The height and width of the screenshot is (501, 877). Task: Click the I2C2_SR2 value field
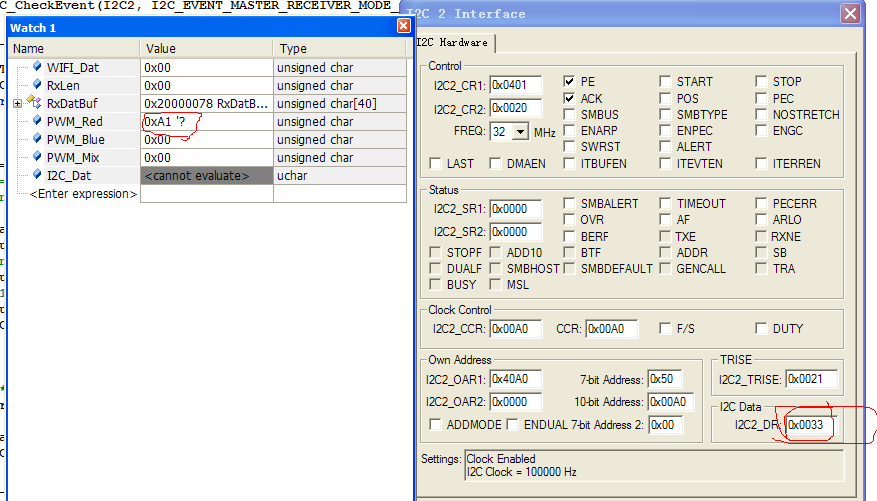[x=516, y=232]
